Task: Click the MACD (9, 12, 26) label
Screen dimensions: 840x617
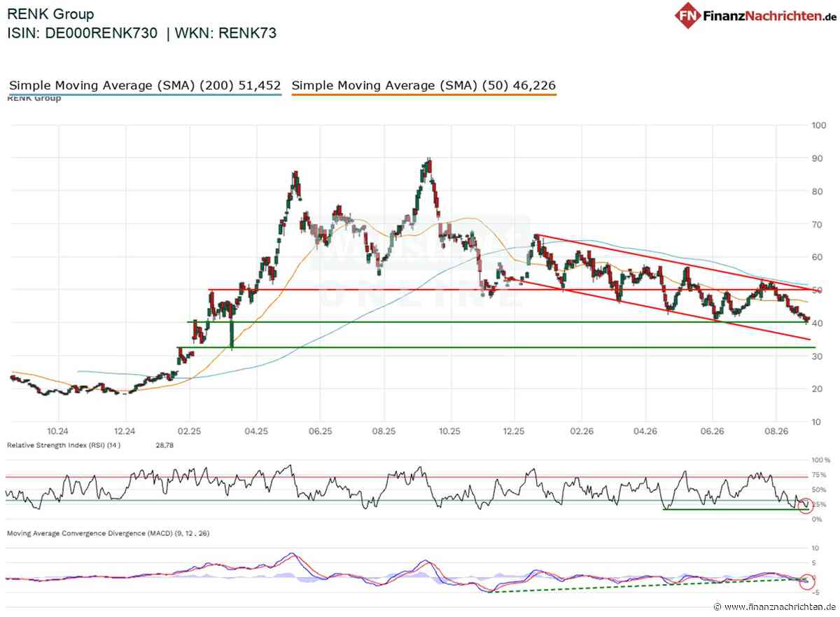Action: 108,533
